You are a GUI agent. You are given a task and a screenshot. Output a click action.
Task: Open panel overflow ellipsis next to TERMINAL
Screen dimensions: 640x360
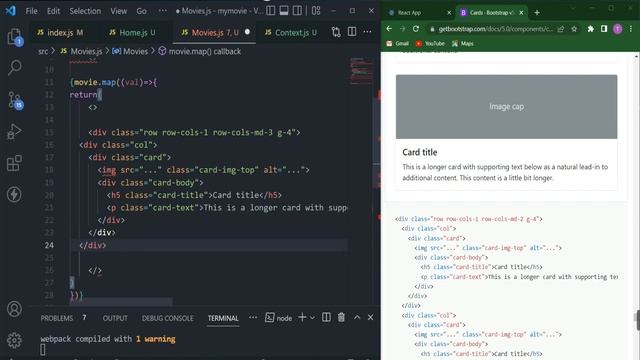[x=253, y=318]
